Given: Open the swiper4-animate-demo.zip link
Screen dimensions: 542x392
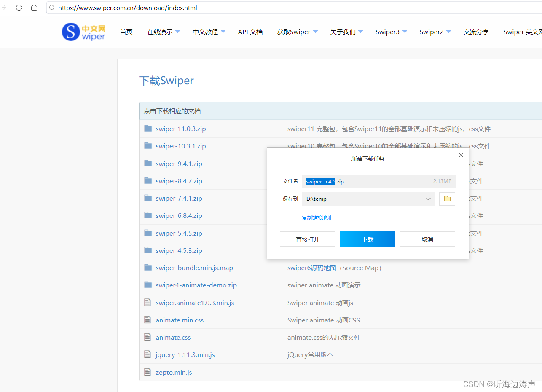Looking at the screenshot, I should tap(196, 285).
